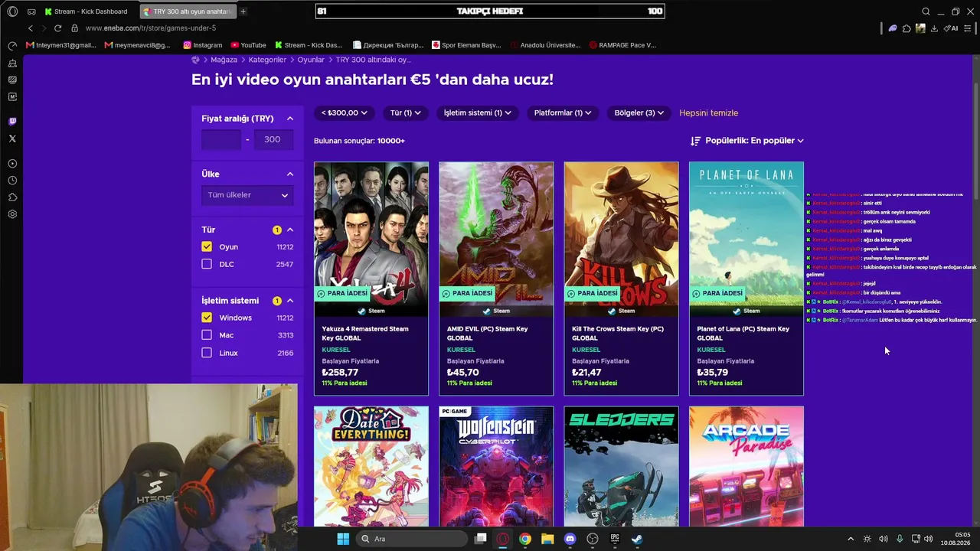Open the toolbar extensions puzzle icon
Screen dimensions: 980x551
906,28
